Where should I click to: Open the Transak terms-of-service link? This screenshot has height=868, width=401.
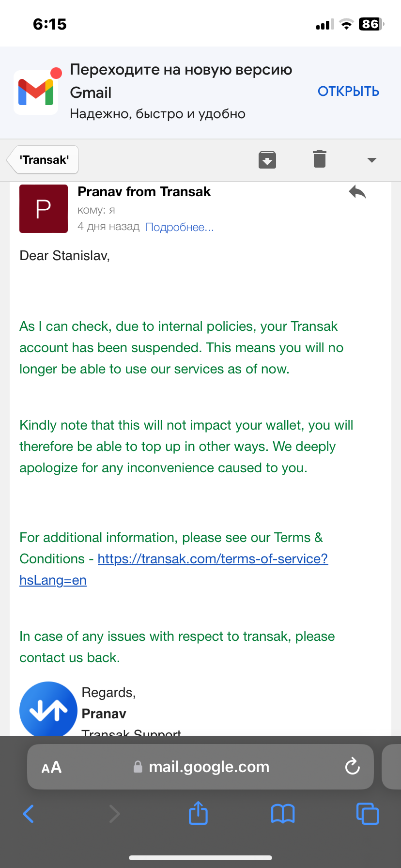coord(213,559)
